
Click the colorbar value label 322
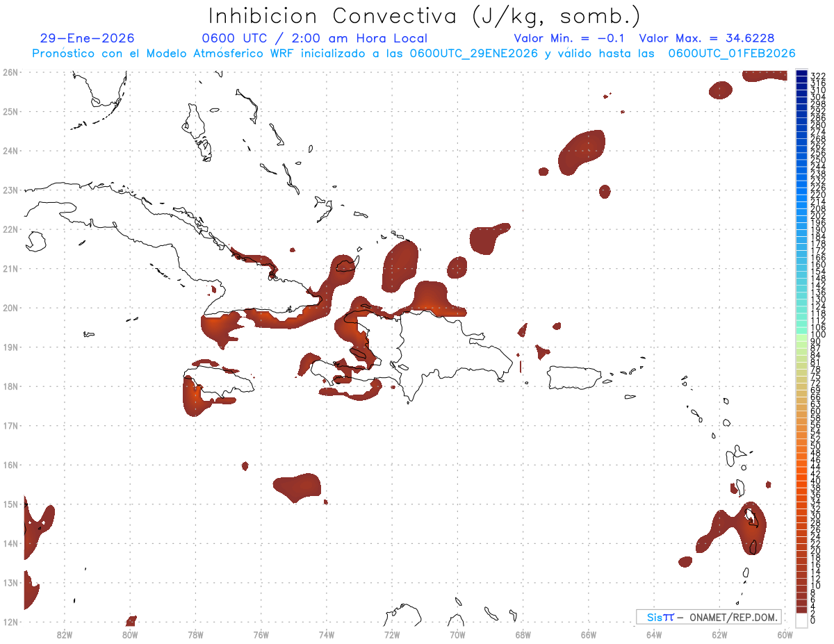(818, 76)
